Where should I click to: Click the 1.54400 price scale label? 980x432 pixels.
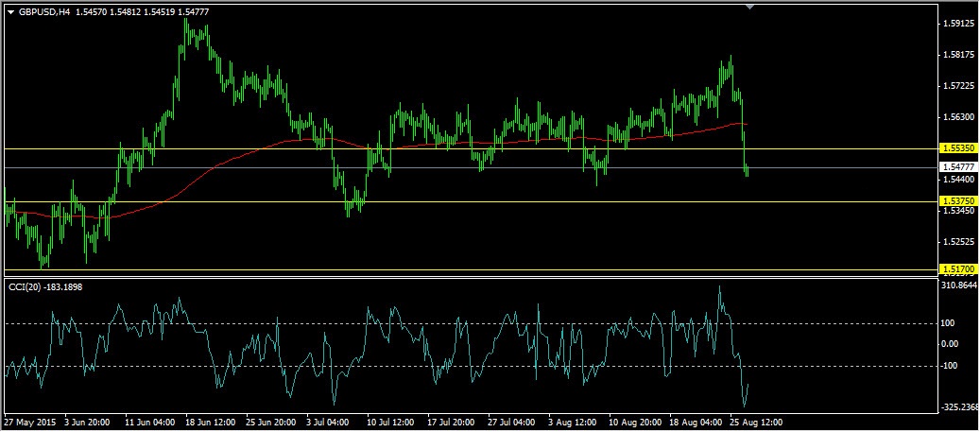(x=959, y=180)
